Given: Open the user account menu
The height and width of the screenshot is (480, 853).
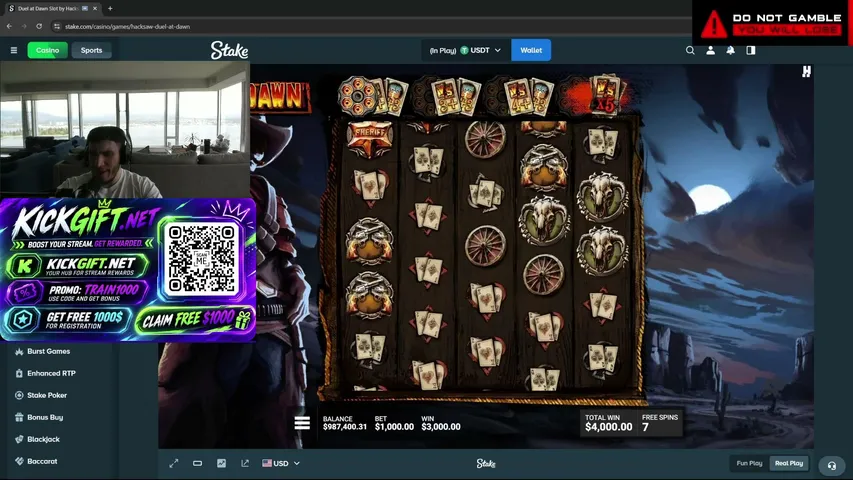Looking at the screenshot, I should (710, 50).
